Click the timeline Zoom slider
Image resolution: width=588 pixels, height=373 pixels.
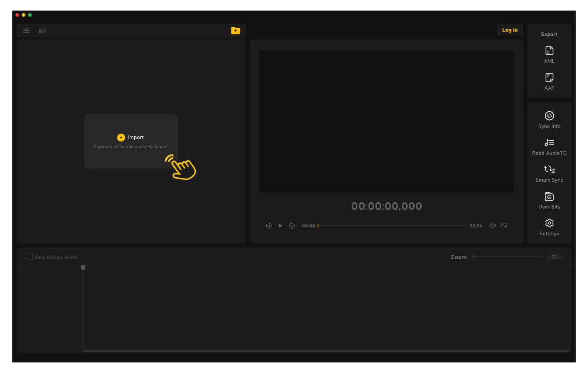coord(507,256)
